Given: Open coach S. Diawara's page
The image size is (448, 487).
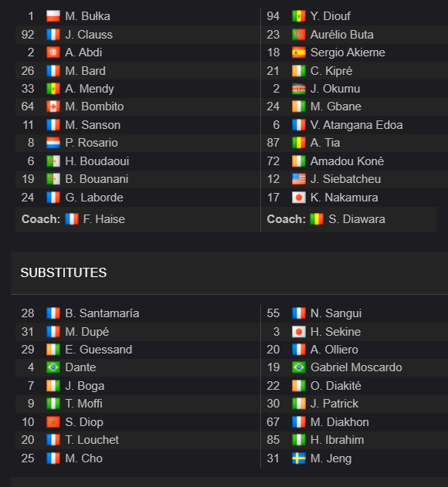Looking at the screenshot, I should pos(357,219).
